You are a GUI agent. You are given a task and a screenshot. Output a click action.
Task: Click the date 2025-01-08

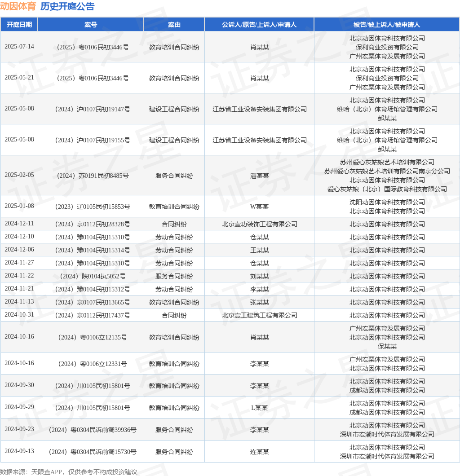pyautogui.click(x=19, y=206)
